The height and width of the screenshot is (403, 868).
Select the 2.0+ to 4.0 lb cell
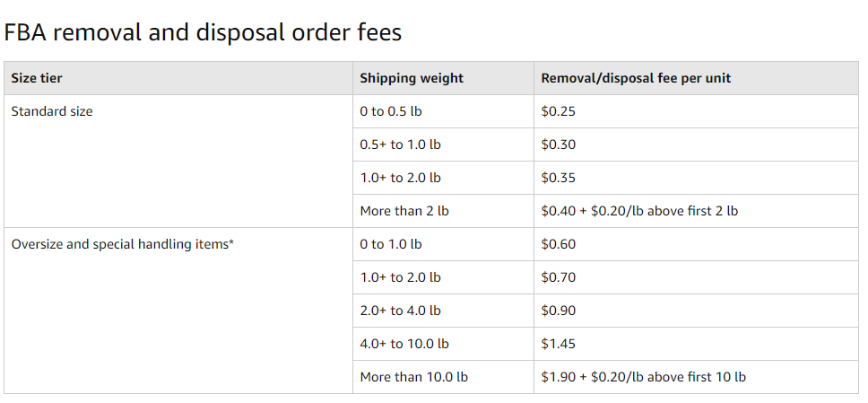coord(443,311)
